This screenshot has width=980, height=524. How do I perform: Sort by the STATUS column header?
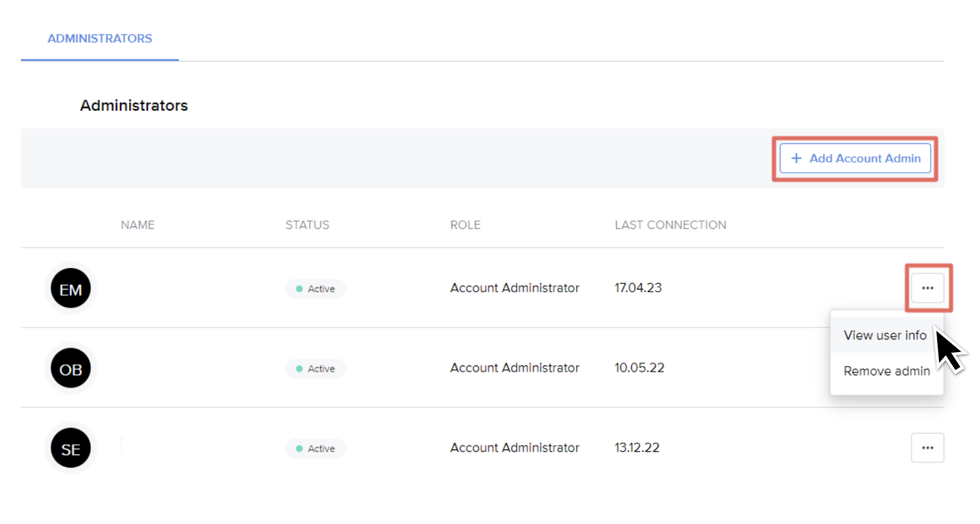pyautogui.click(x=307, y=225)
